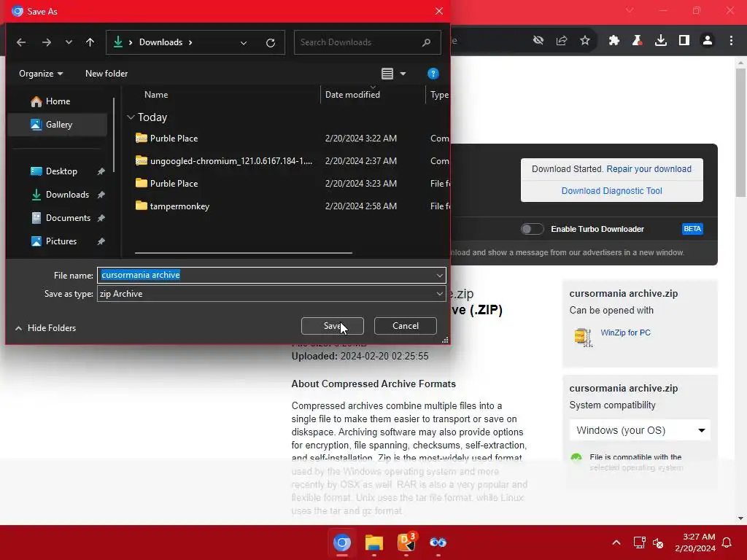Click Repair your download link
747x560 pixels.
coord(649,169)
